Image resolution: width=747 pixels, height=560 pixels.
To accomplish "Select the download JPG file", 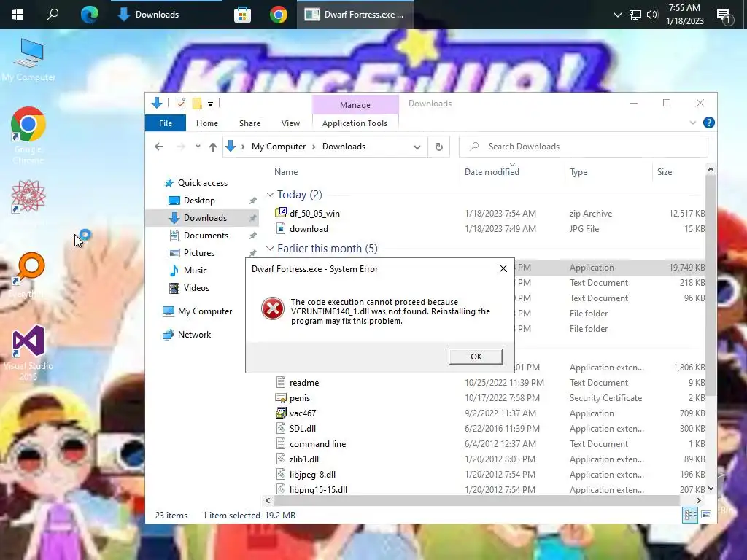I will click(309, 228).
